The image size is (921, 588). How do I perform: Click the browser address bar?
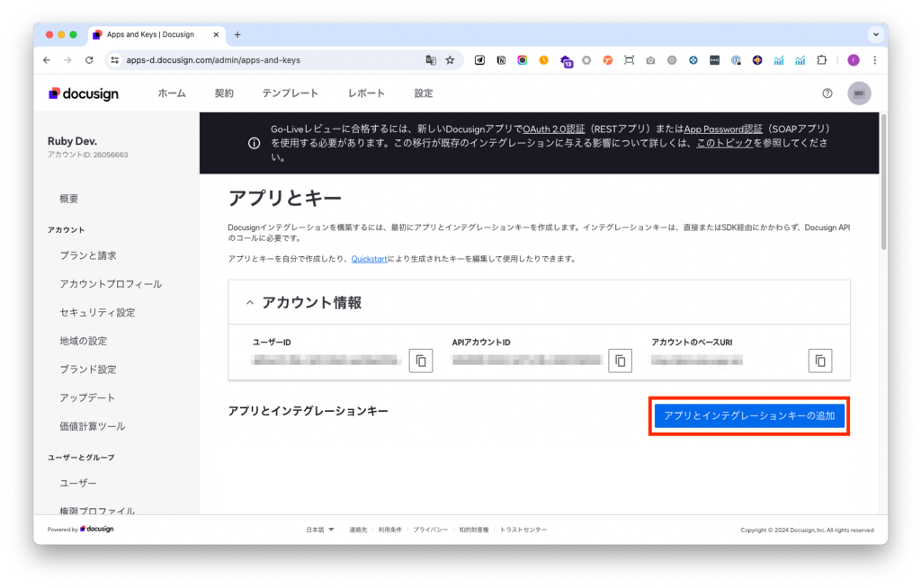pos(270,60)
